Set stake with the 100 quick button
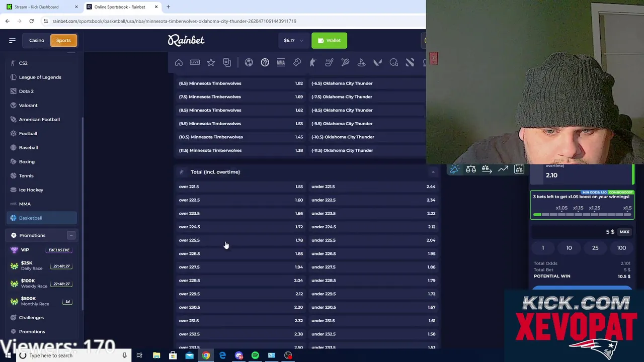 (621, 248)
